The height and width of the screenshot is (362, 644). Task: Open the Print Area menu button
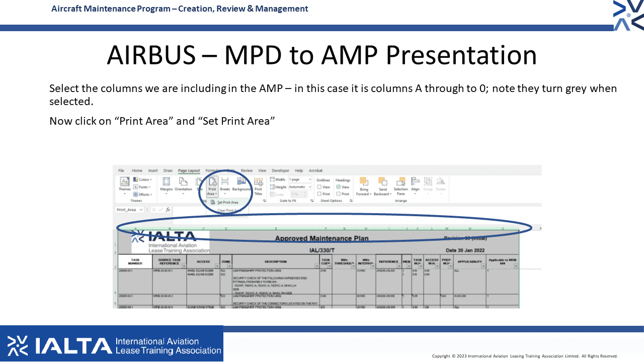coord(212,186)
